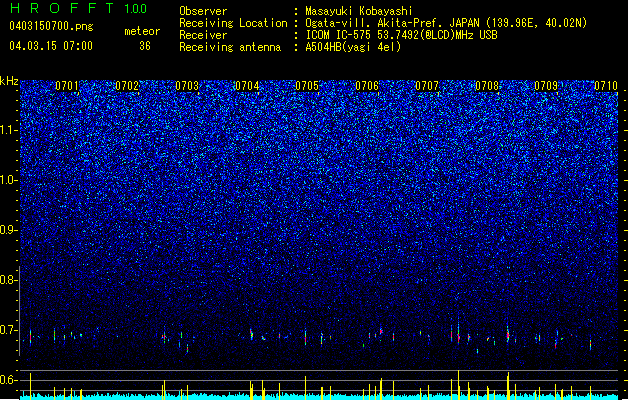Click the 0707 time marker
The height and width of the screenshot is (400, 629).
click(427, 86)
